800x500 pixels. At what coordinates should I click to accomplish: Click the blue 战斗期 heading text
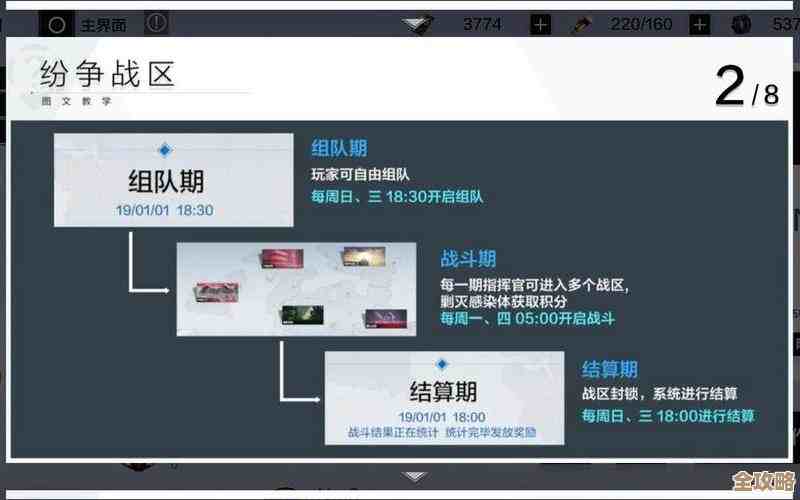pyautogui.click(x=468, y=259)
